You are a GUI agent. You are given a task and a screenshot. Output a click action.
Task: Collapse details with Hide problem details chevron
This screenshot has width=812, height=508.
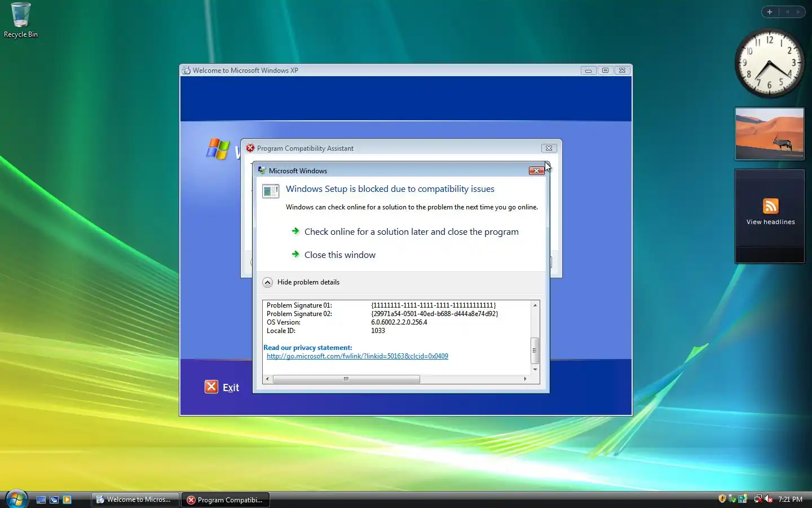268,282
